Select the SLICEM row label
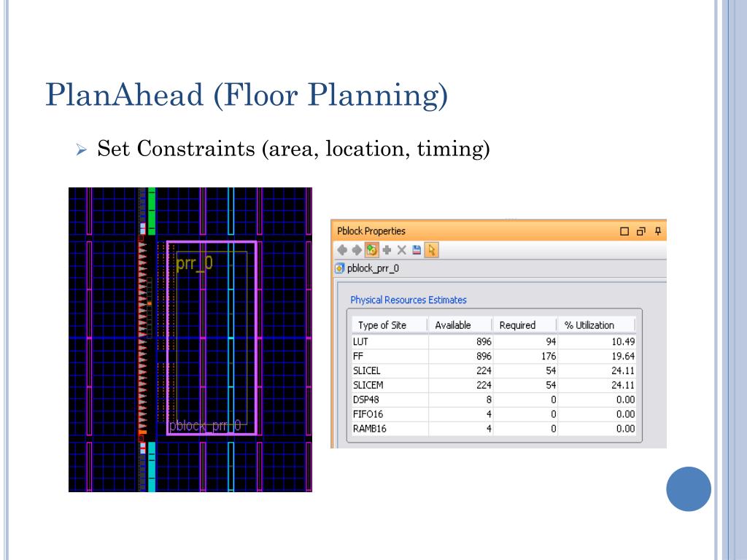The height and width of the screenshot is (560, 747). pyautogui.click(x=368, y=385)
